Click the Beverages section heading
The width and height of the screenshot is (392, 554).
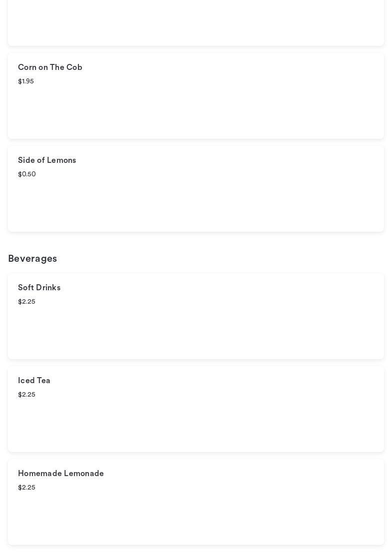32,259
